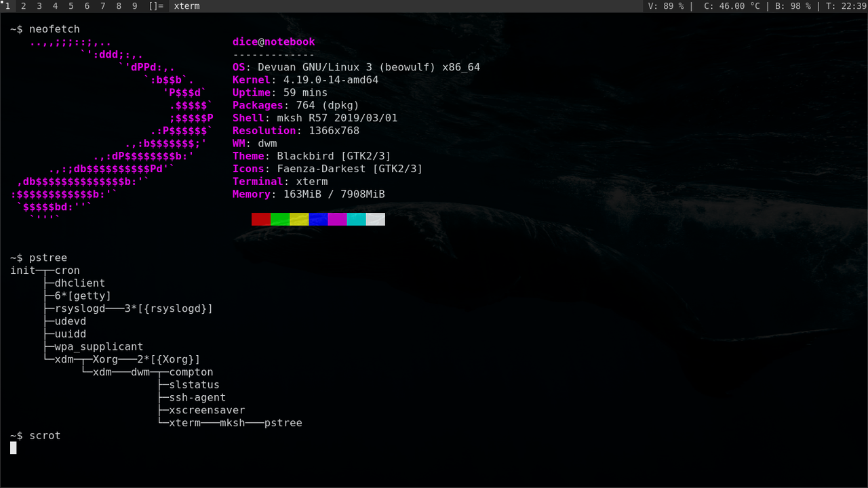Click the blue color block in neofetch
The width and height of the screenshot is (868, 488).
[318, 219]
